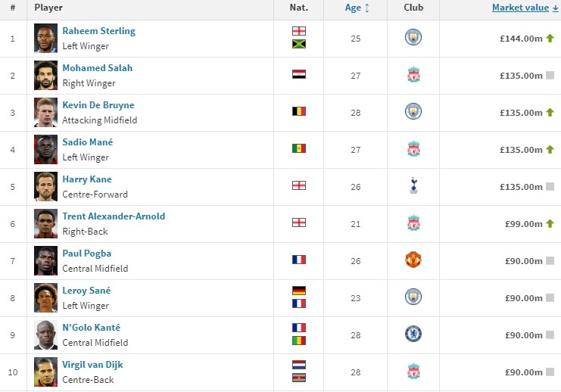561x392 pixels.
Task: Sort by Market value column header
Action: pos(520,8)
